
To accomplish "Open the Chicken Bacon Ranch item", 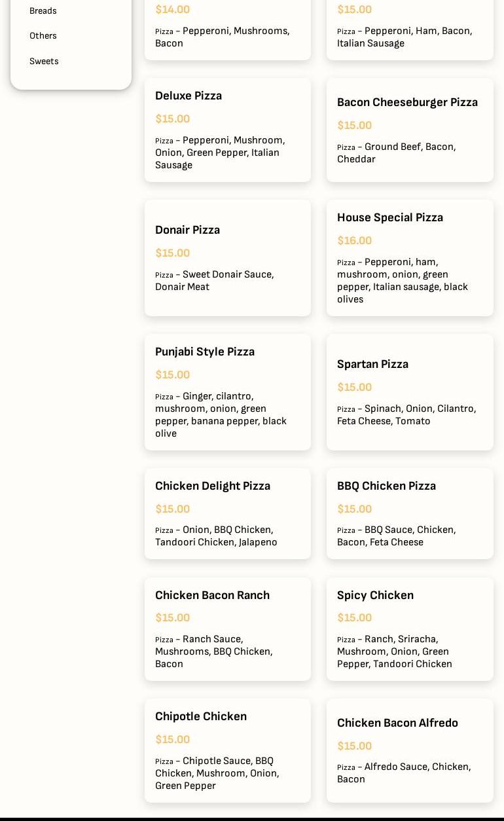I will [x=212, y=595].
